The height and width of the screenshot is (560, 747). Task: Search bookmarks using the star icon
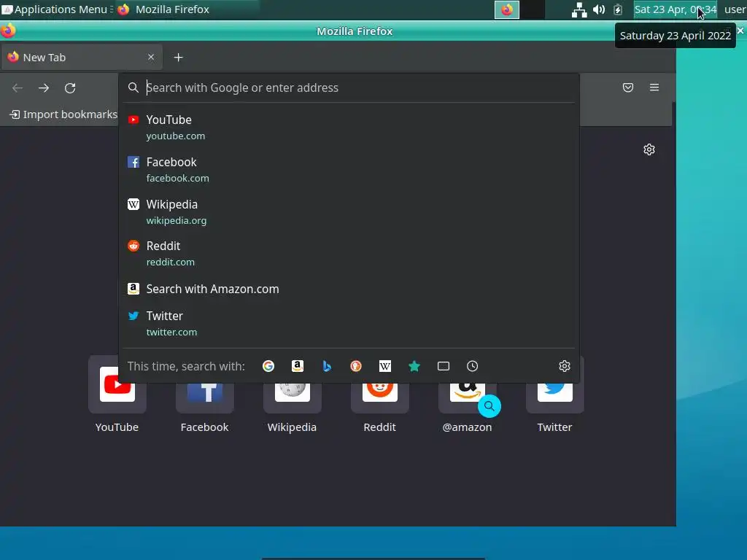414,366
